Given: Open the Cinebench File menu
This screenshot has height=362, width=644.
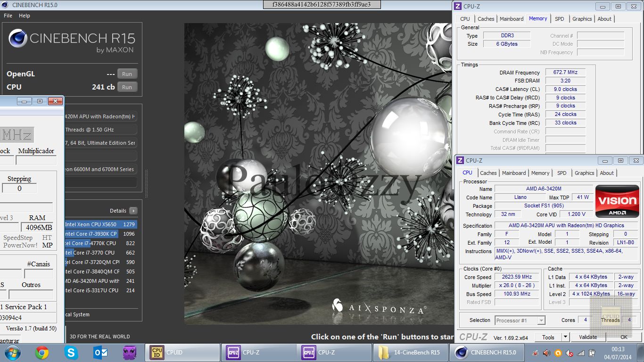Looking at the screenshot, I should pyautogui.click(x=8, y=16).
